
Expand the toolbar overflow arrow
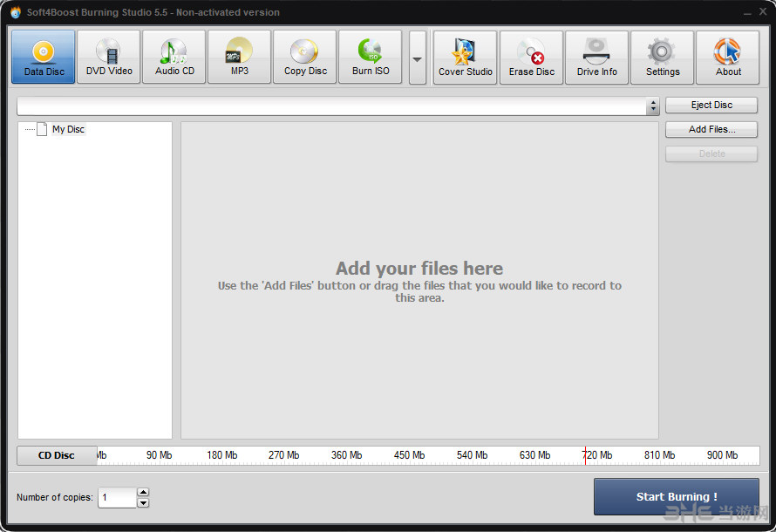(x=417, y=58)
